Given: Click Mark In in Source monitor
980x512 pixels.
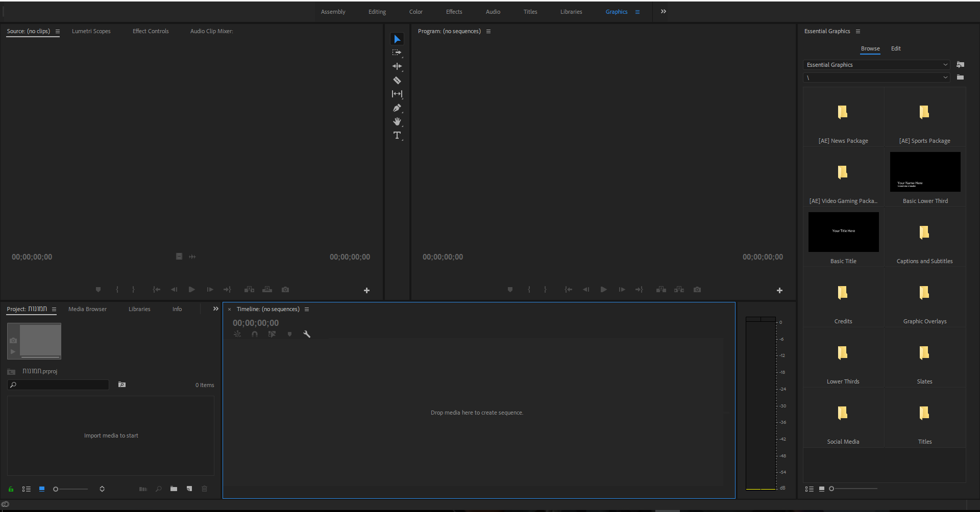Looking at the screenshot, I should tap(117, 290).
